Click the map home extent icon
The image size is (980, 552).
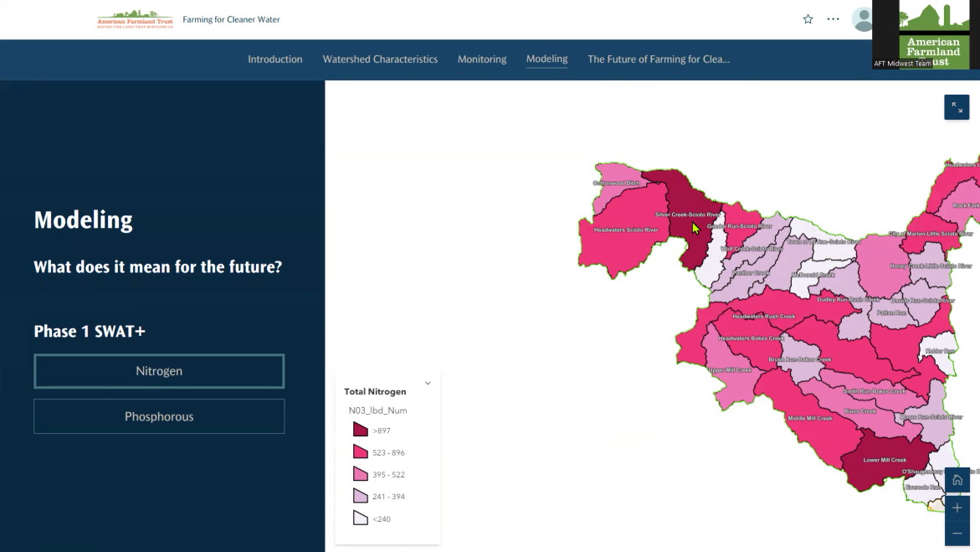tap(957, 480)
